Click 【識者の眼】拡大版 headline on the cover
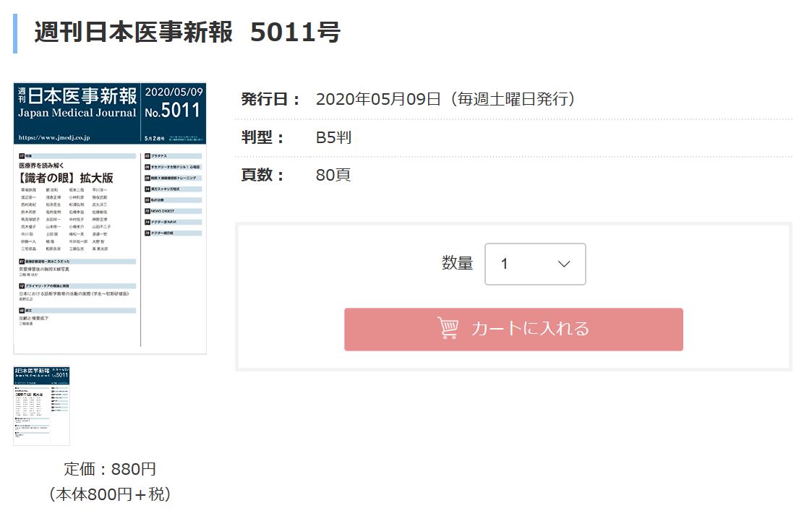Viewport: 812px width, 516px height. [67, 177]
